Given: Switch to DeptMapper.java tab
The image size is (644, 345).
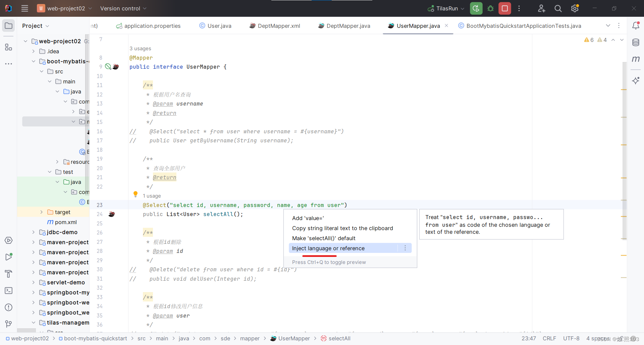Looking at the screenshot, I should [344, 26].
